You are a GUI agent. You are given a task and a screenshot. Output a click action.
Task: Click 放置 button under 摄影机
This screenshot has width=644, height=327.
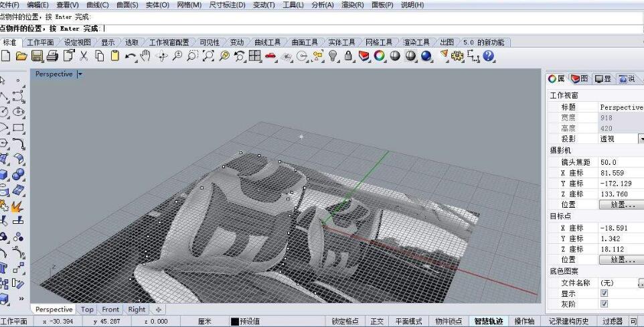click(621, 204)
